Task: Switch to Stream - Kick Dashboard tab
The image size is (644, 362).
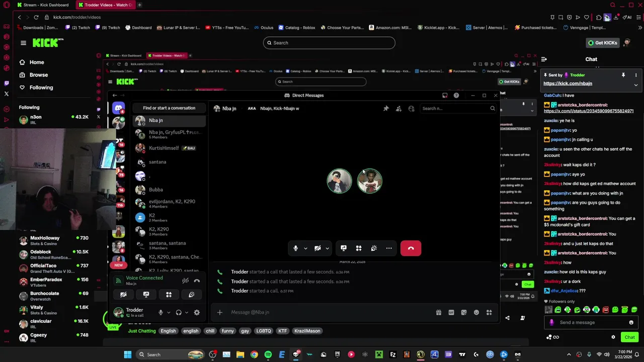Action: click(44, 5)
